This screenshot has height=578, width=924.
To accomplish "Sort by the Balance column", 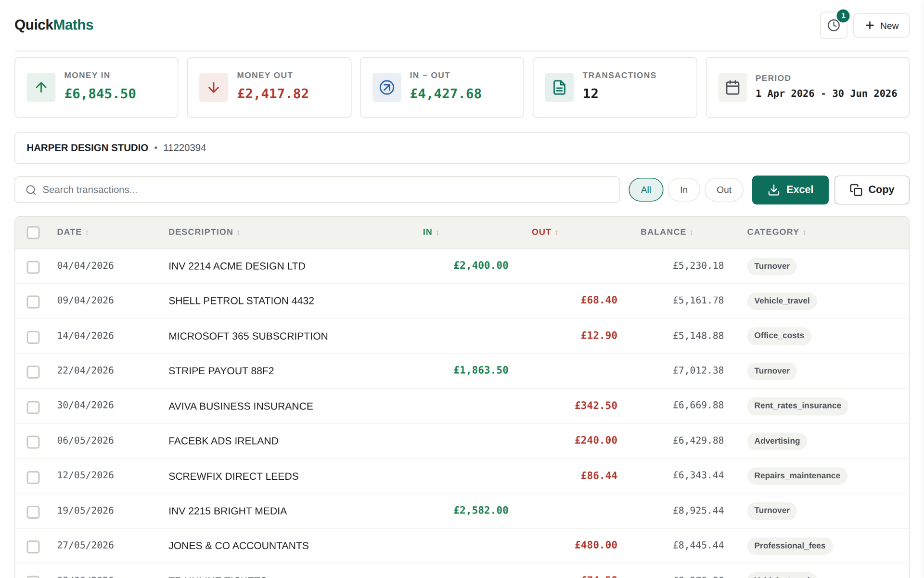I will pos(667,232).
